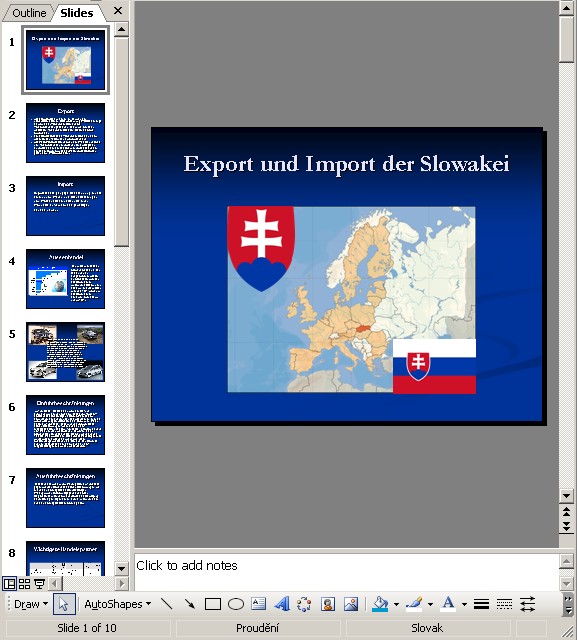
Task: Go to Next Slide double-arrow
Action: click(x=566, y=526)
